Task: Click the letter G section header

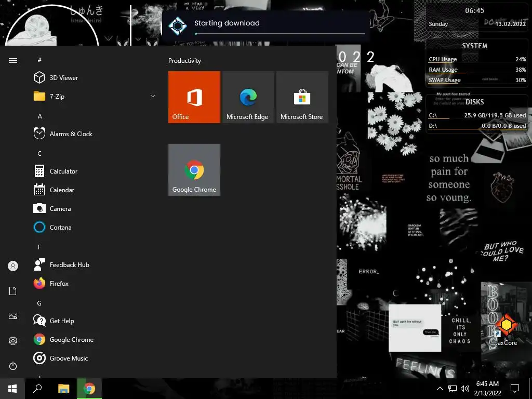Action: [39, 303]
